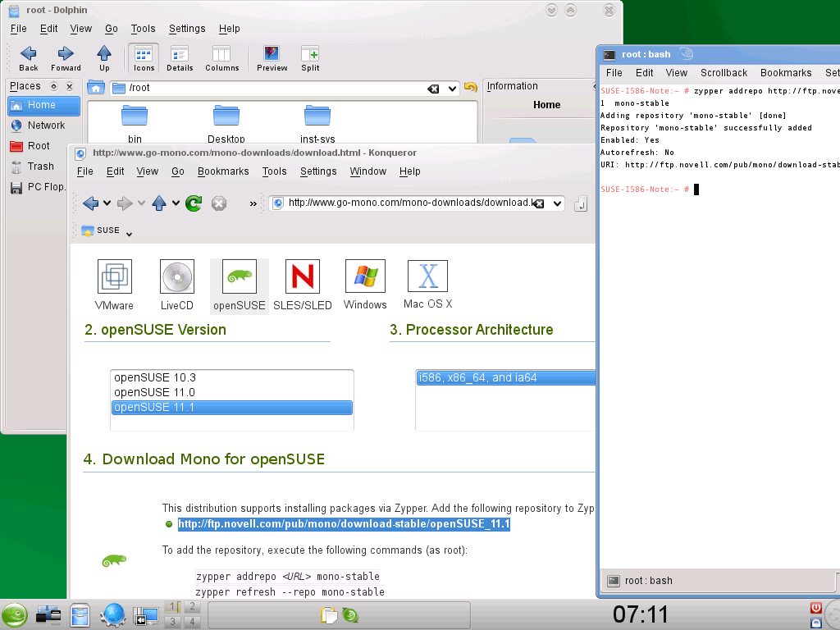Open Konqueror Bookmarks menu
This screenshot has width=840, height=630.
[x=223, y=171]
